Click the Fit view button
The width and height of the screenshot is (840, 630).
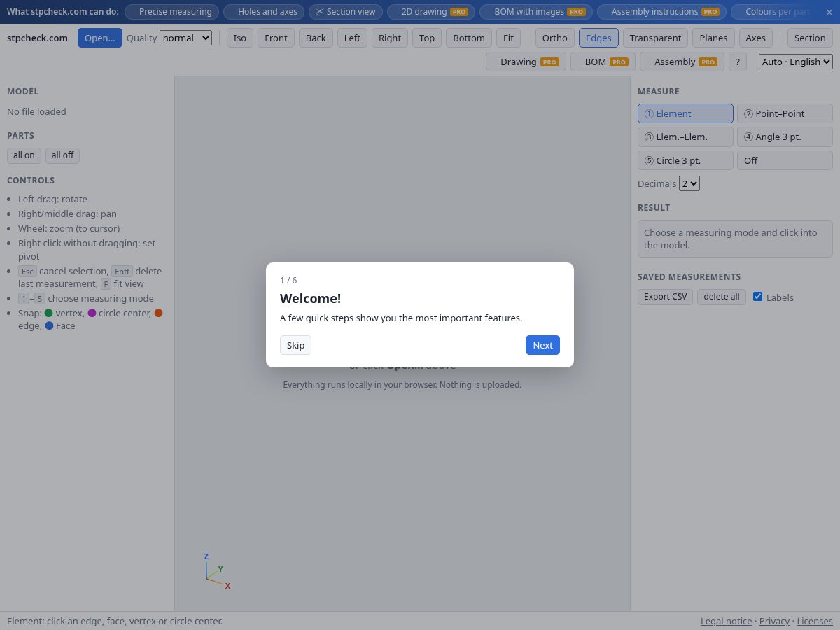click(x=508, y=38)
